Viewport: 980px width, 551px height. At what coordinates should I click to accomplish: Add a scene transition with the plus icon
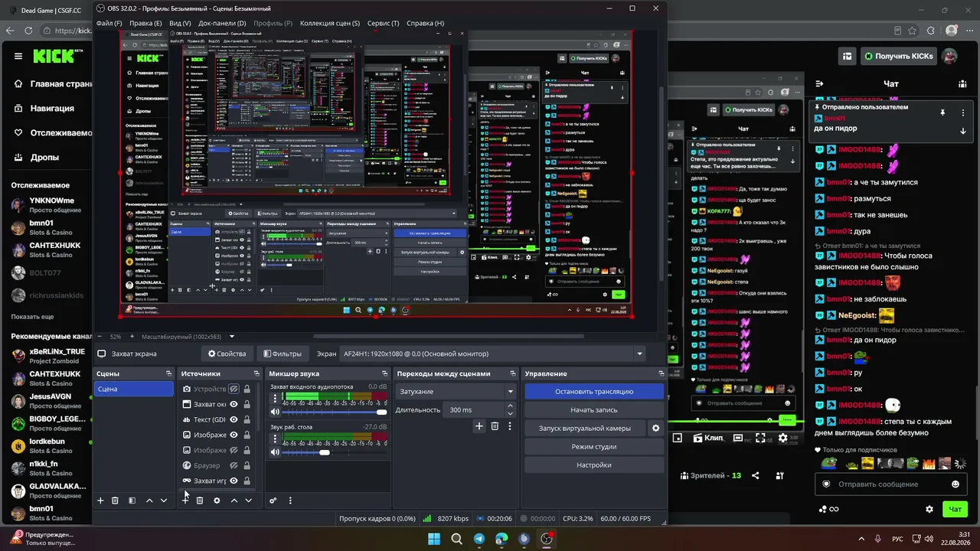pos(479,426)
